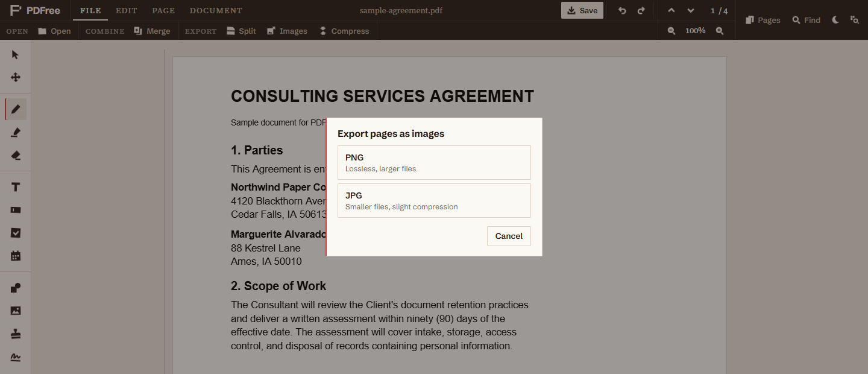Choose JPG export format
Viewport: 868px width, 374px height.
click(x=434, y=200)
